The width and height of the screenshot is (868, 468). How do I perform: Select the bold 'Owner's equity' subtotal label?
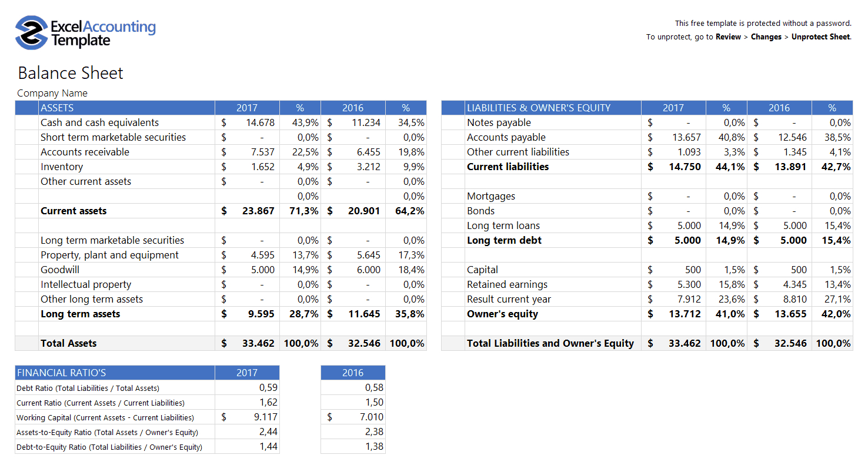[502, 314]
